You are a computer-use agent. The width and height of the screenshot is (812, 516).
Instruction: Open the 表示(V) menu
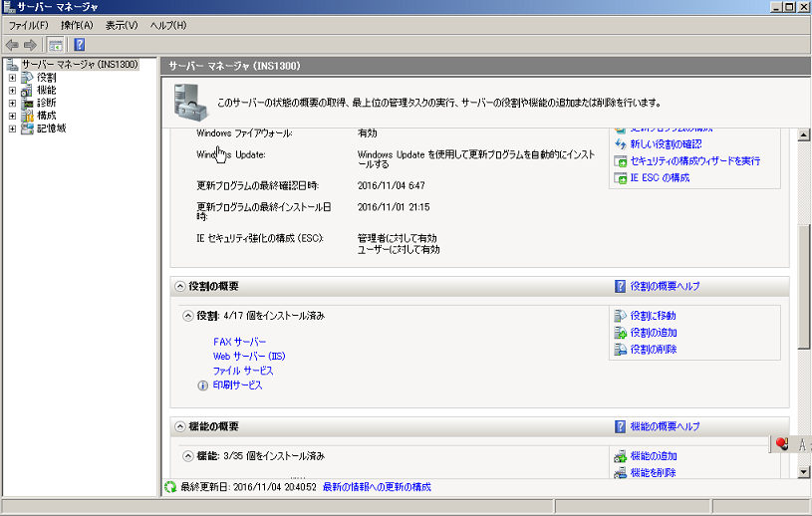(x=122, y=25)
